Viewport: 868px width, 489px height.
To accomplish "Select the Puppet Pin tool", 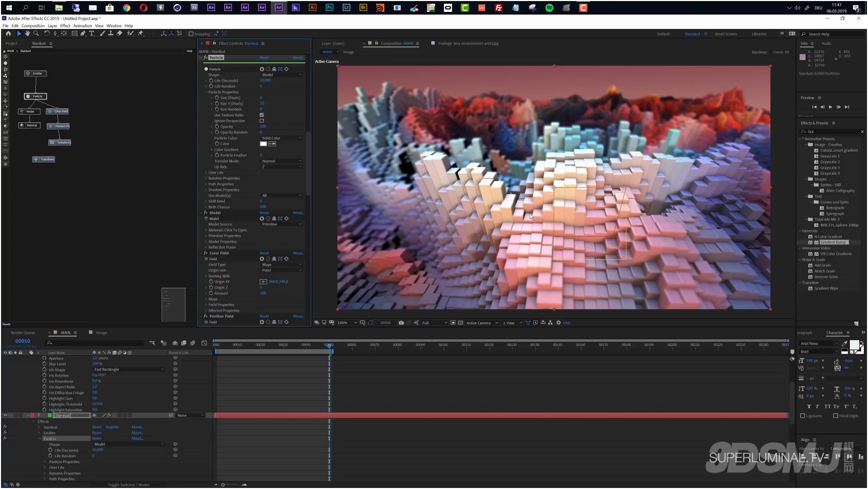I will (140, 34).
